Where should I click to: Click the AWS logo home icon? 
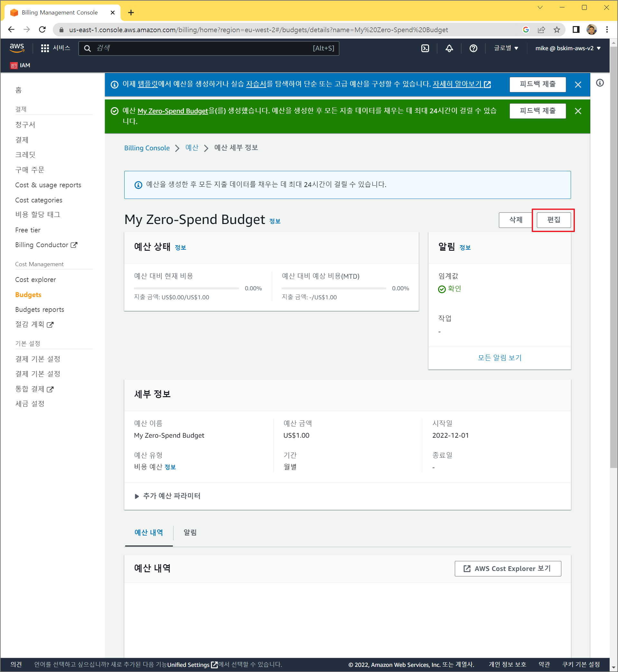click(x=17, y=48)
